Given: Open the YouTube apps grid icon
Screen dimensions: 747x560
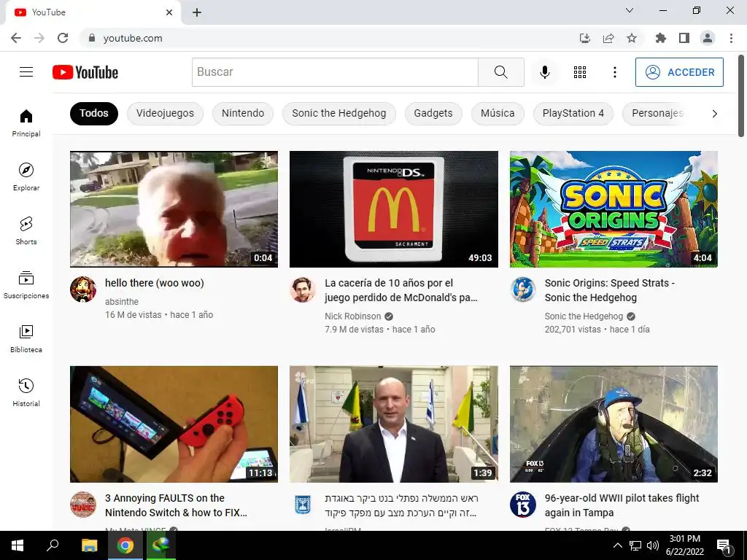Looking at the screenshot, I should click(x=580, y=72).
